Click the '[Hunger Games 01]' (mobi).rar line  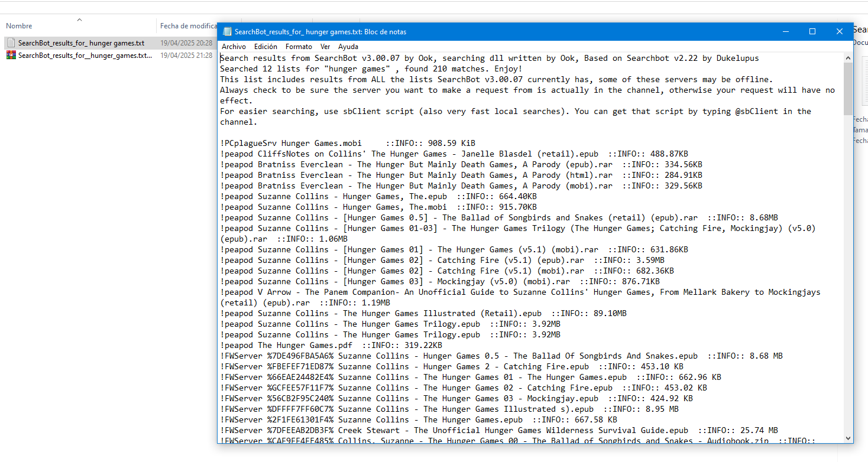tap(454, 249)
